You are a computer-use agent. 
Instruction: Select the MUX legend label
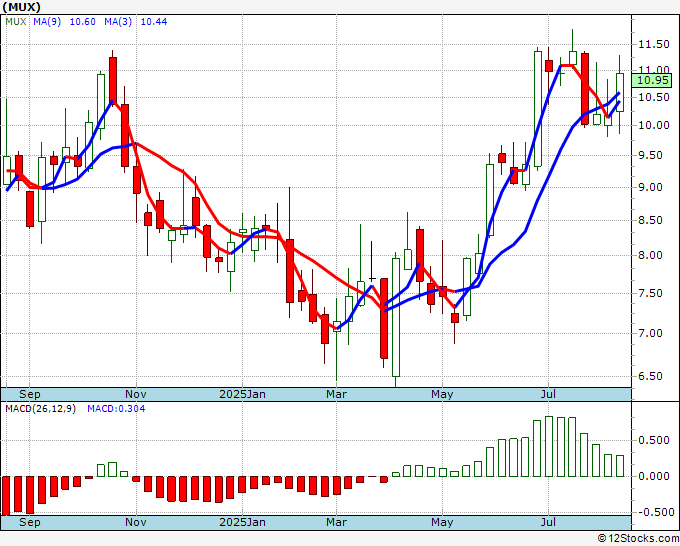[16, 22]
